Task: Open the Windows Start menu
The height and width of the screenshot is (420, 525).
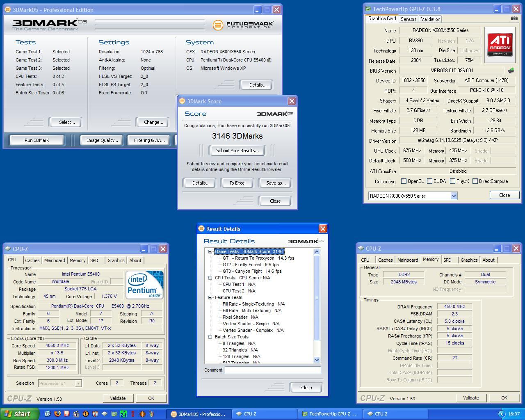Action: click(19, 414)
